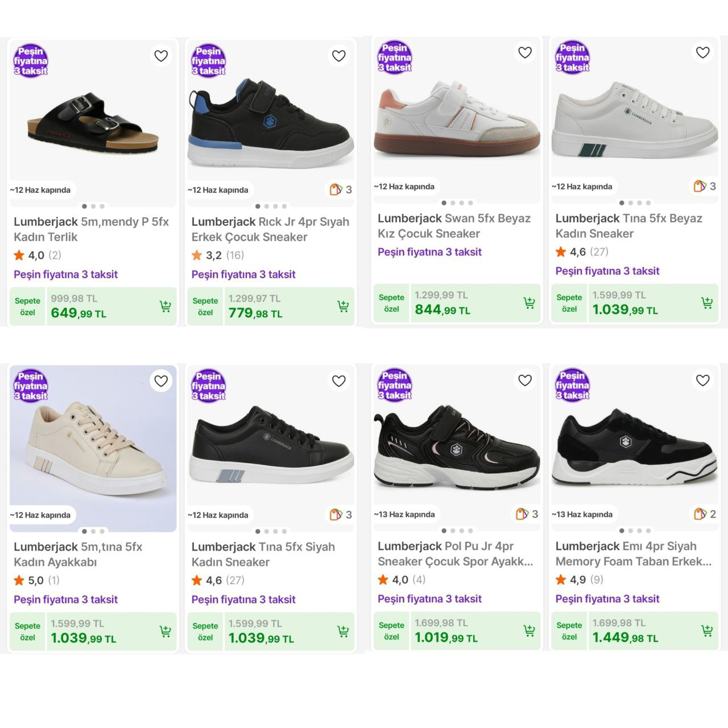728x728 pixels.
Task: Open color options badge on Emı 4pr
Action: (705, 514)
